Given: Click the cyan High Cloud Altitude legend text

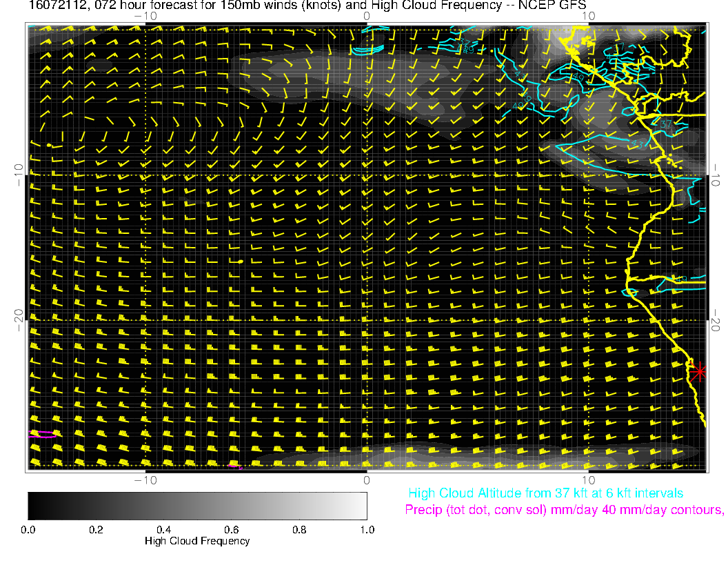Looking at the screenshot, I should click(x=545, y=493).
